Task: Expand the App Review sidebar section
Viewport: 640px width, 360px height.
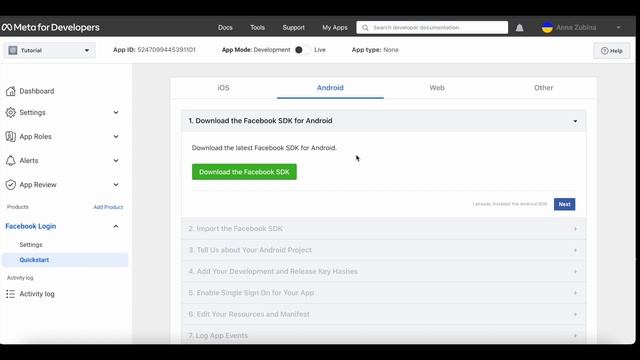Action: click(x=116, y=184)
